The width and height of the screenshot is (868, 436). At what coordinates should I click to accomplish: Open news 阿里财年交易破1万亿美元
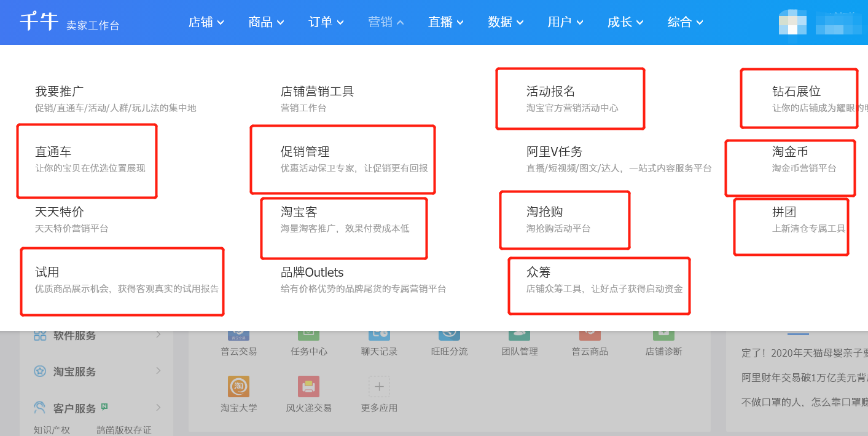[x=804, y=377]
